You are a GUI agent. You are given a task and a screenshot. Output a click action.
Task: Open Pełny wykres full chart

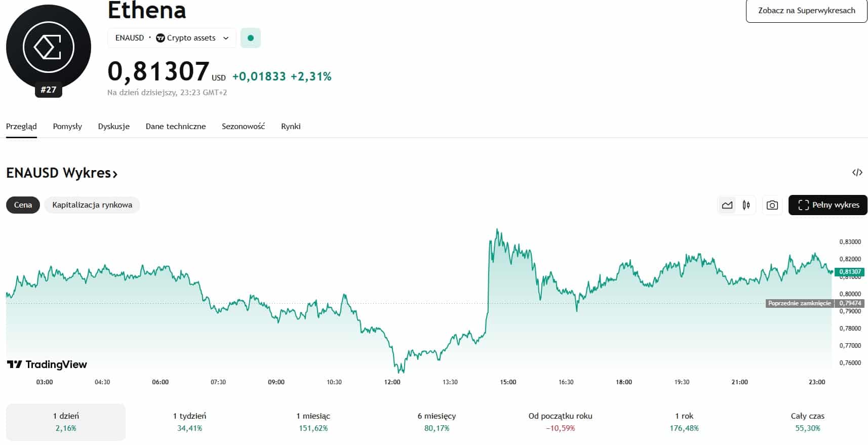(x=827, y=205)
